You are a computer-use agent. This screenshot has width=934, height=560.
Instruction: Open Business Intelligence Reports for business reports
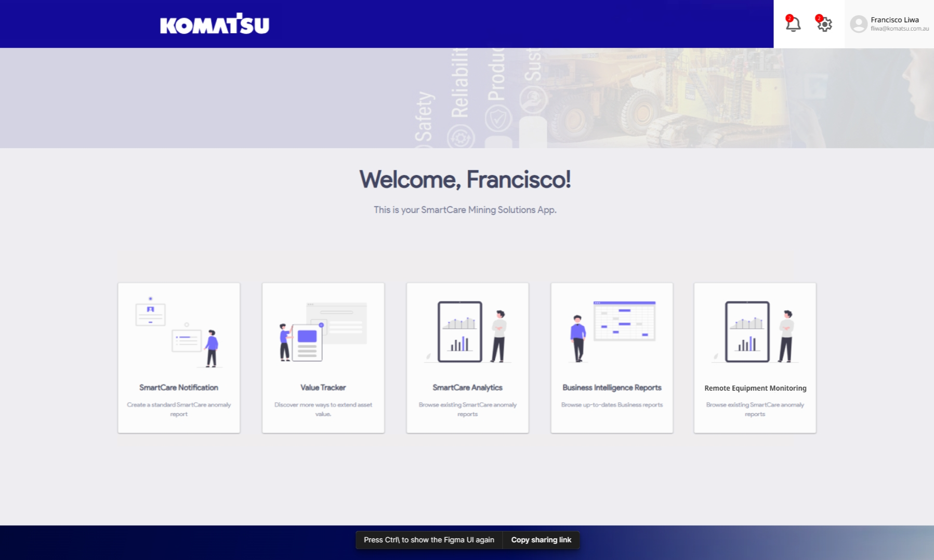(x=612, y=387)
